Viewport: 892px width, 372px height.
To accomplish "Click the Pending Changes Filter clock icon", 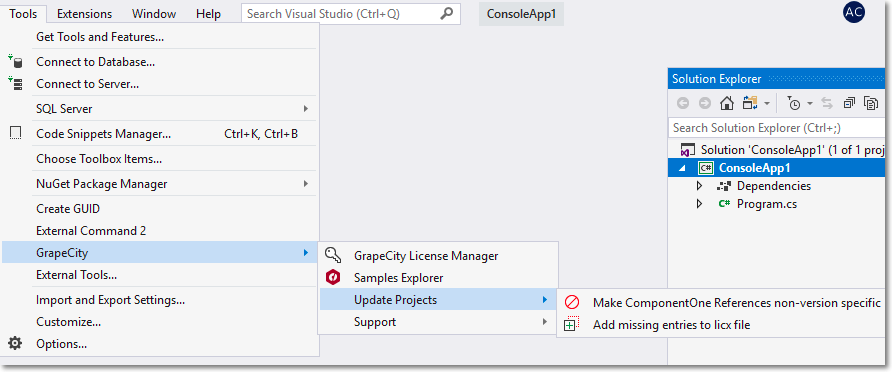I will (794, 103).
